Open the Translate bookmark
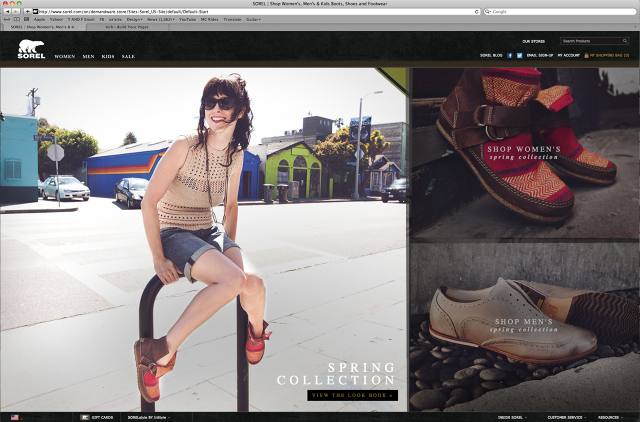The height and width of the screenshot is (422, 640). coord(232,19)
